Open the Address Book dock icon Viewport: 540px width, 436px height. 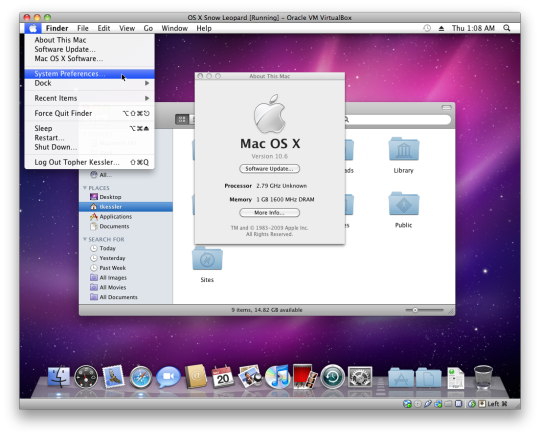(196, 376)
